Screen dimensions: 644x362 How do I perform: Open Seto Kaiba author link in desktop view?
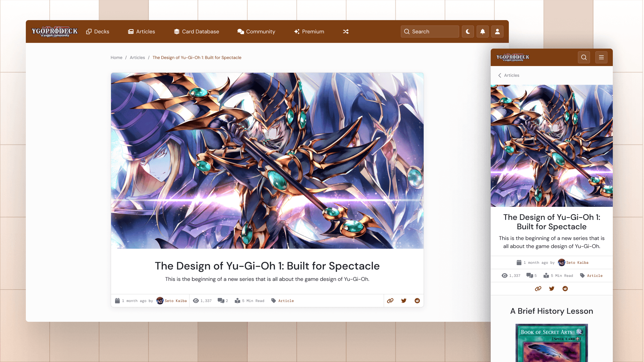click(x=175, y=301)
